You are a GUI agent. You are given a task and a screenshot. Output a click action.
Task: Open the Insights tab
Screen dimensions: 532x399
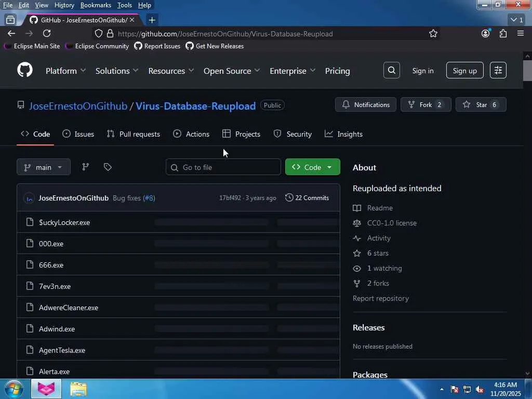coord(343,134)
